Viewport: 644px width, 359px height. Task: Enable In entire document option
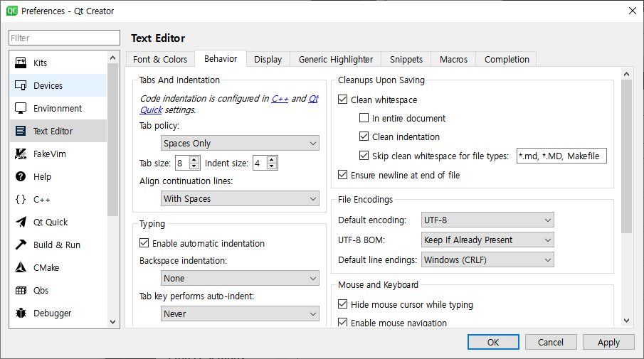pyautogui.click(x=364, y=118)
